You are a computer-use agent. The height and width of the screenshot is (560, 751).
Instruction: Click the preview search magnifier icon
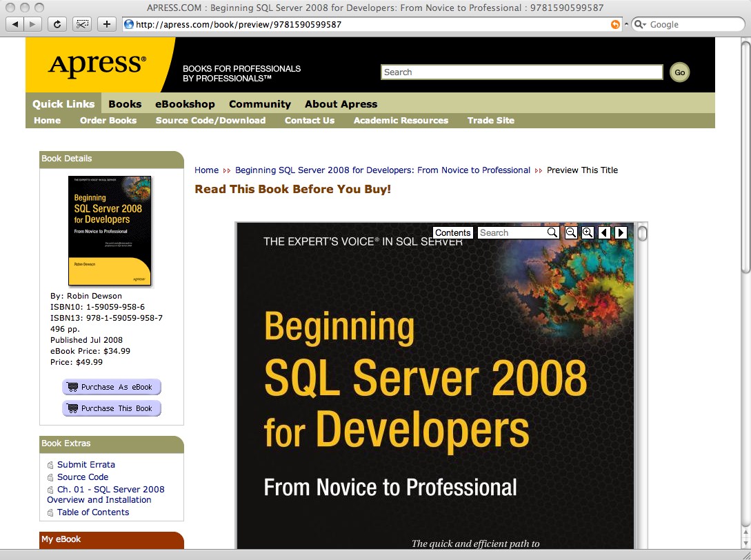click(x=552, y=232)
